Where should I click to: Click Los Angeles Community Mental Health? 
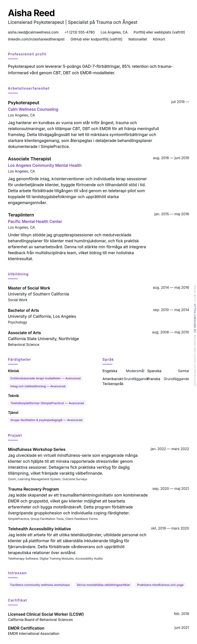pos(45,165)
